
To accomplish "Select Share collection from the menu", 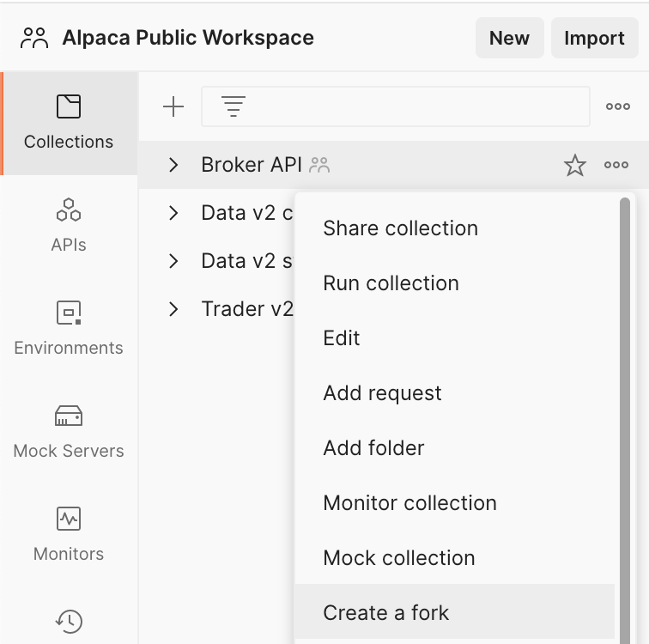I will click(455, 228).
